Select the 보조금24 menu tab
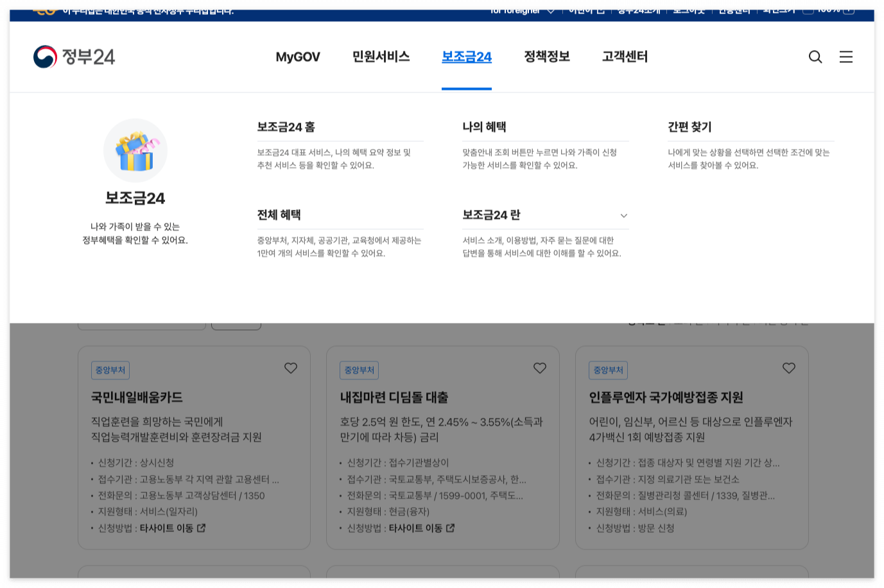 click(x=467, y=56)
